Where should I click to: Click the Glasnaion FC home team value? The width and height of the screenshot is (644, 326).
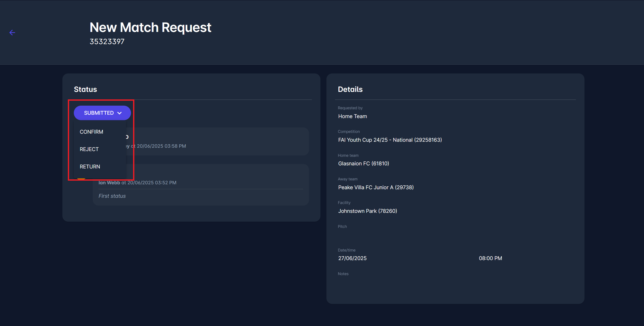363,164
